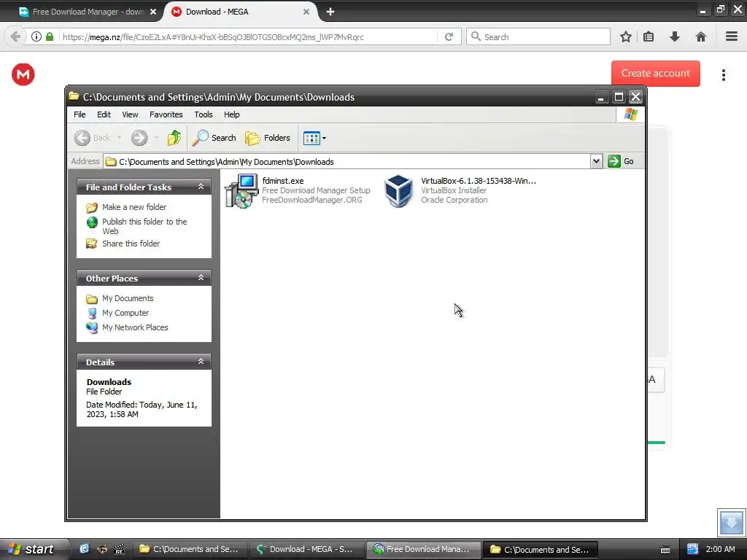Open the browser hamburger menu
Image resolution: width=747 pixels, height=560 pixels.
pos(732,36)
